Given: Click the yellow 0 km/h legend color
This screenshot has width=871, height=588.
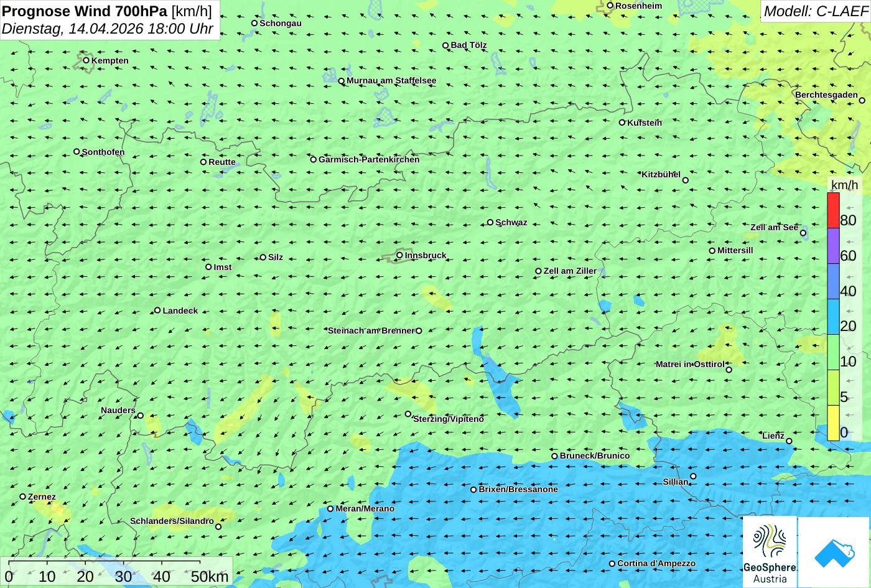Looking at the screenshot, I should (833, 423).
